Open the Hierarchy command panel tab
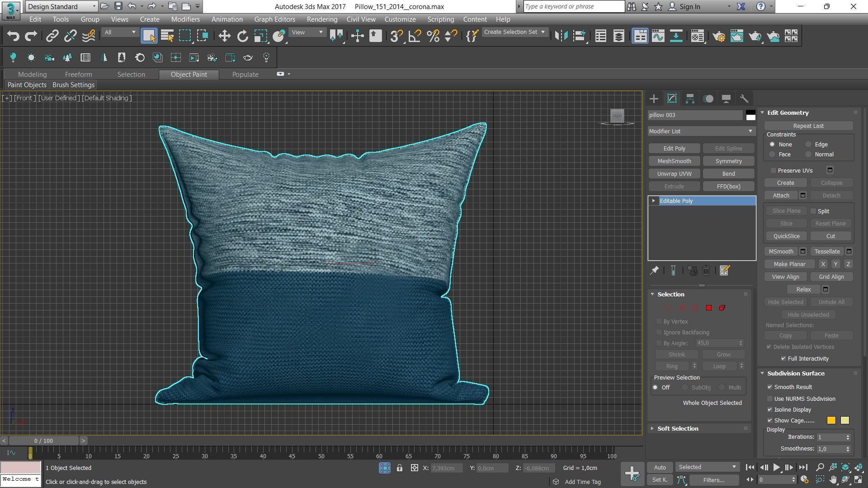The width and height of the screenshot is (868, 488). [690, 99]
